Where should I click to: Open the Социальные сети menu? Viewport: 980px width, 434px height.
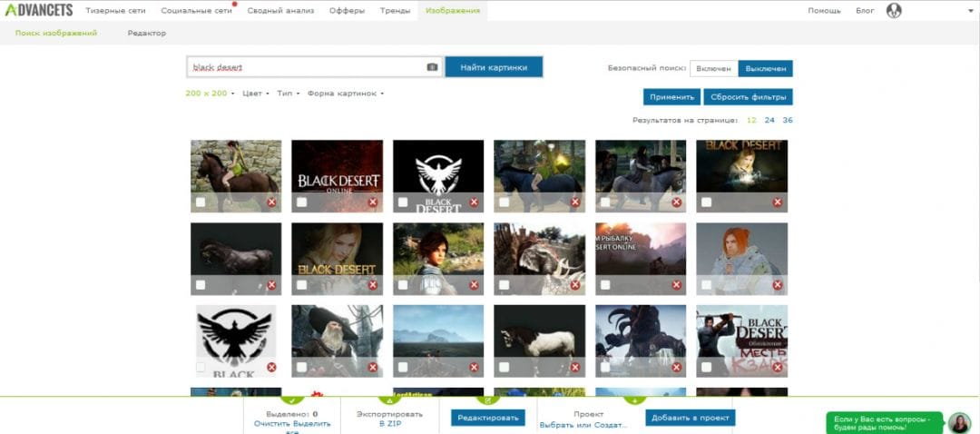[x=196, y=11]
